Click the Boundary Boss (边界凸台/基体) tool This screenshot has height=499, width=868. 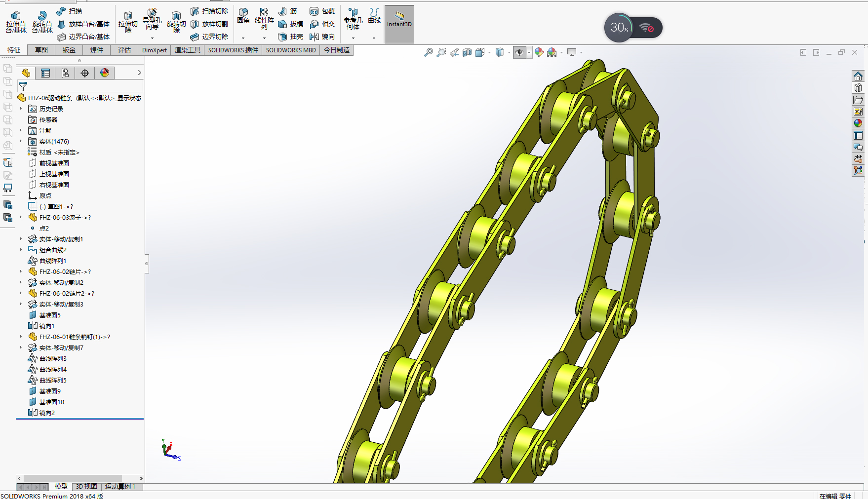[83, 37]
